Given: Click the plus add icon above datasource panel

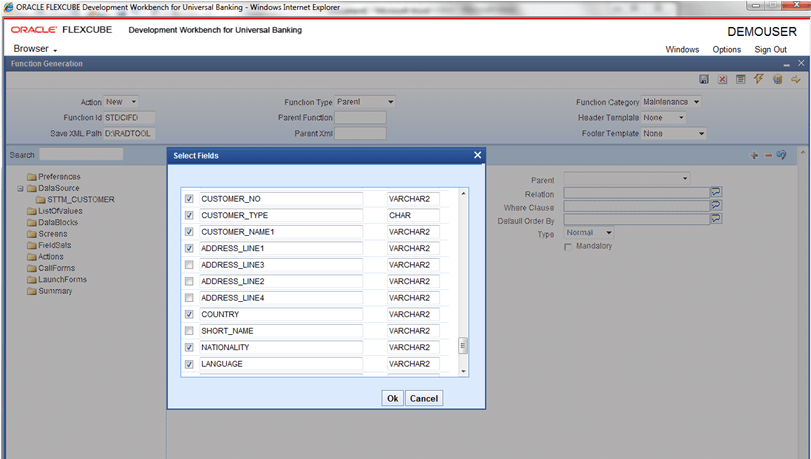Looking at the screenshot, I should pyautogui.click(x=754, y=155).
